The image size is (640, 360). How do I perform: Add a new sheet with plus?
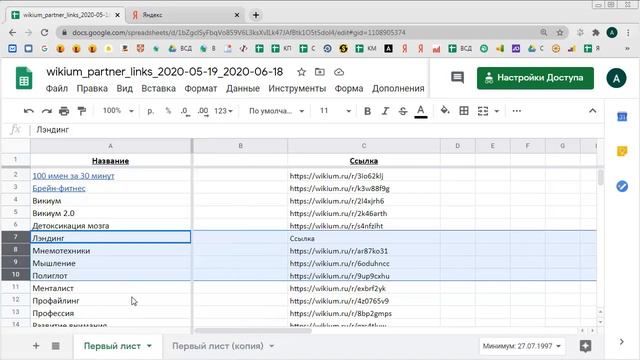36,346
